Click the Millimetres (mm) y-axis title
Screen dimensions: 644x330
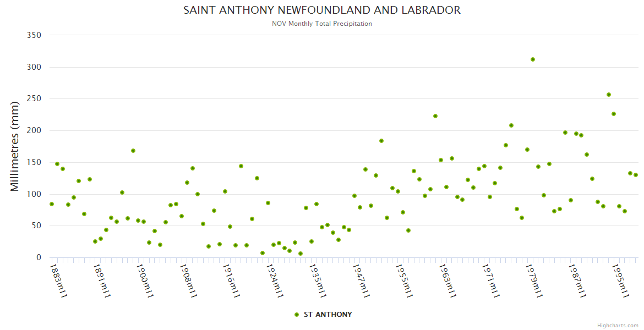(x=15, y=146)
